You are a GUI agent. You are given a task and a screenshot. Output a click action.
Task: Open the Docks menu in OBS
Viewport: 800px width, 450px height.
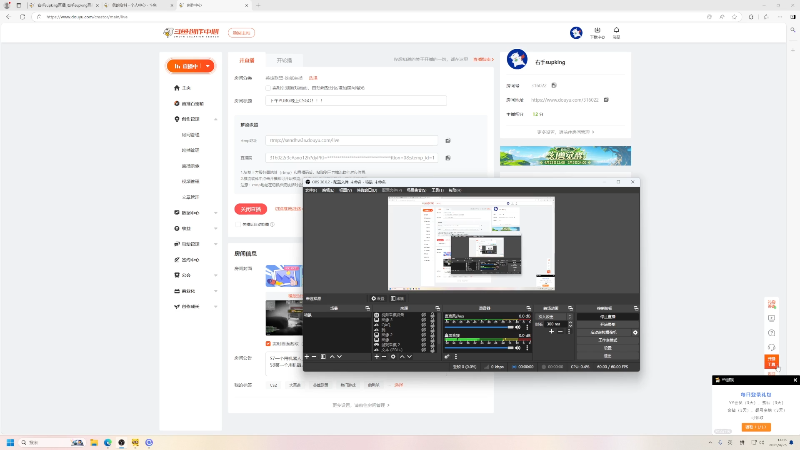coord(366,190)
